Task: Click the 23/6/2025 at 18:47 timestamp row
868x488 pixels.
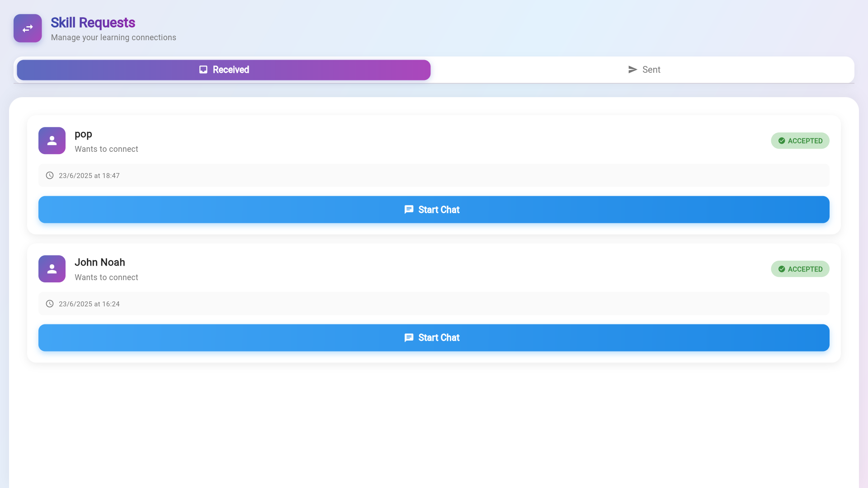Action: 89,176
